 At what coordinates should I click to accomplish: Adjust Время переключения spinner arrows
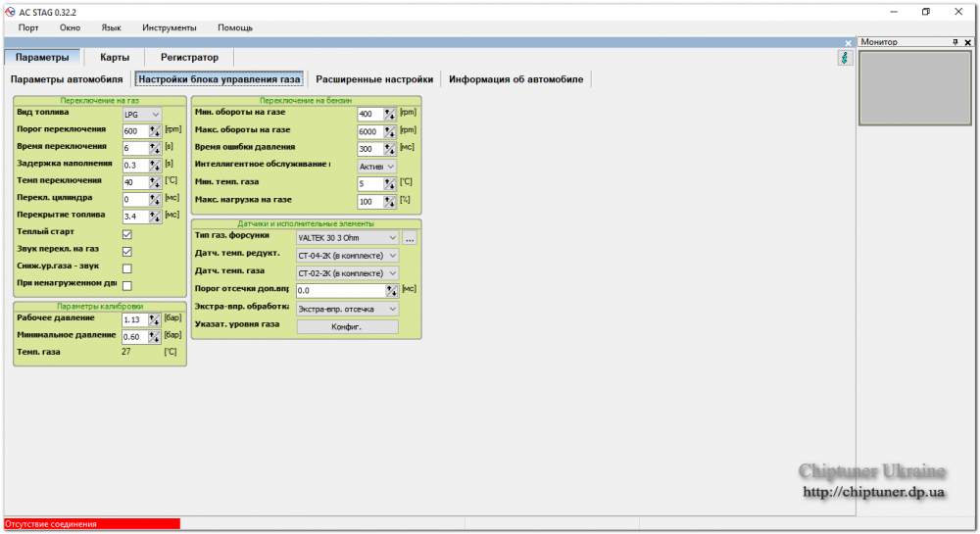coord(155,148)
